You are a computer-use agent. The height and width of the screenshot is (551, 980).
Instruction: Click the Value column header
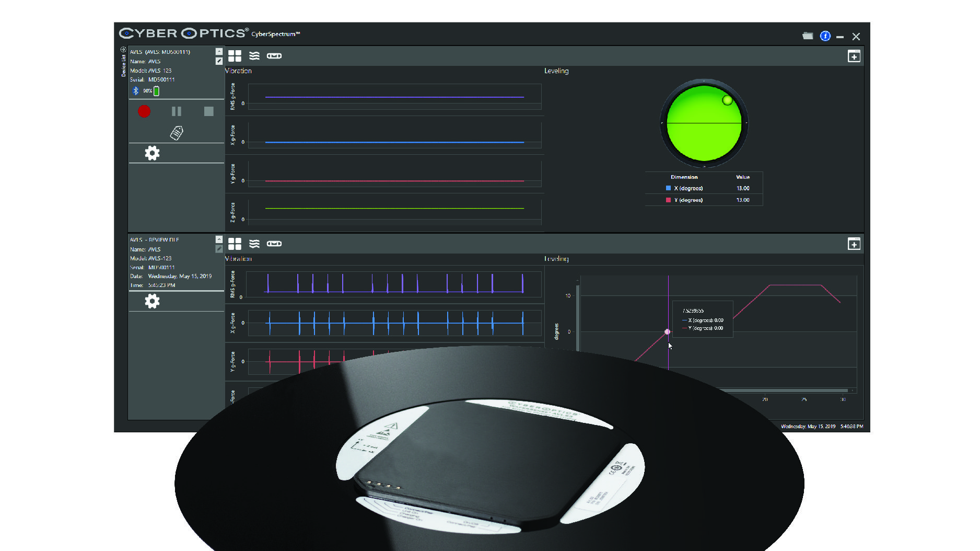743,177
